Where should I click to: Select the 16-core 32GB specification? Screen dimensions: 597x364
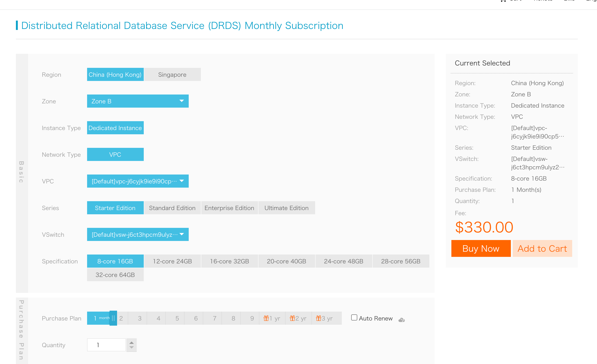[x=229, y=261]
